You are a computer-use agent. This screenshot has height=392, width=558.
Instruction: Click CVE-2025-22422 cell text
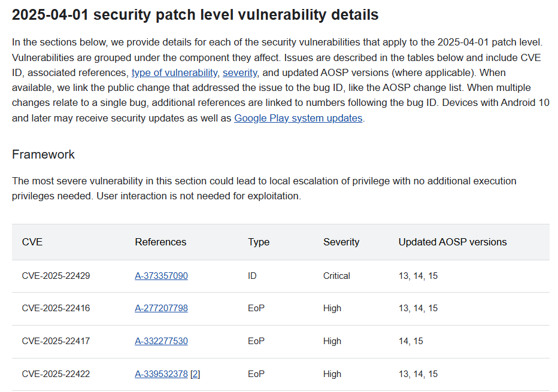[56, 374]
